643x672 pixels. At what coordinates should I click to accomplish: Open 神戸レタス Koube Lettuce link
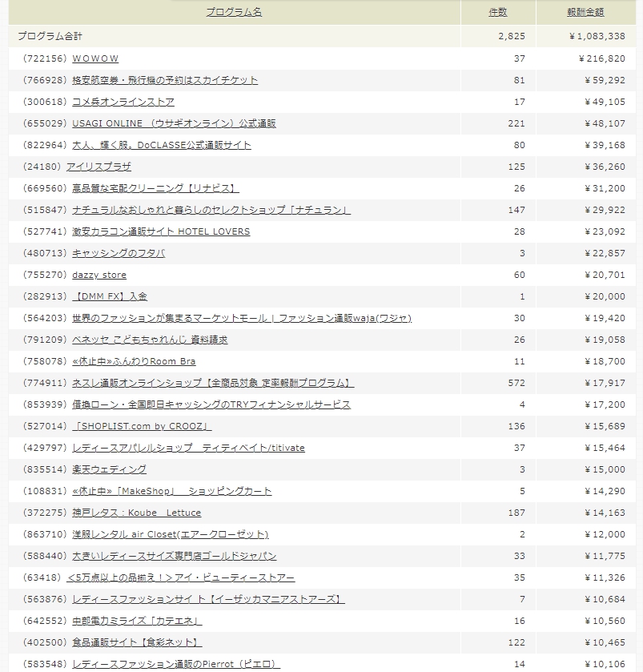pyautogui.click(x=137, y=513)
